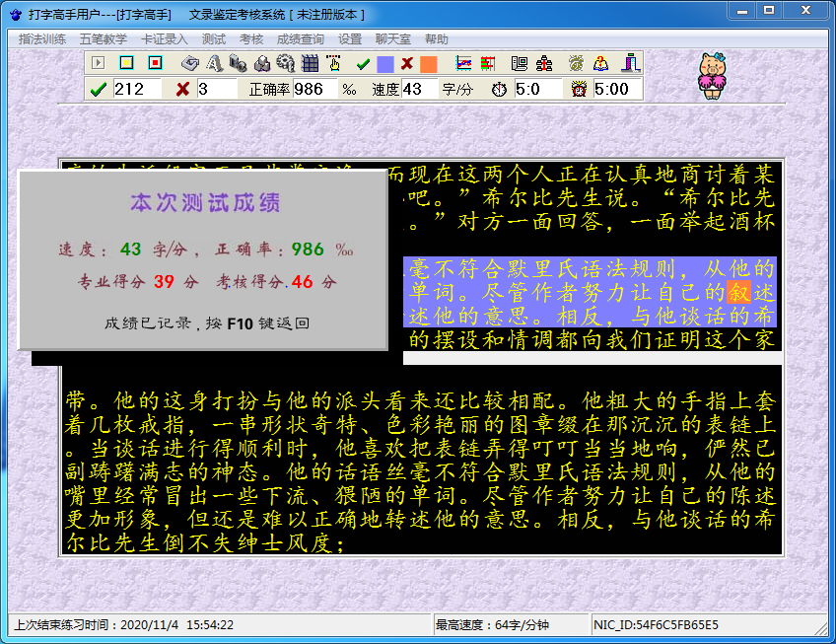
Task: Open the bar chart statistics icon
Action: point(487,63)
